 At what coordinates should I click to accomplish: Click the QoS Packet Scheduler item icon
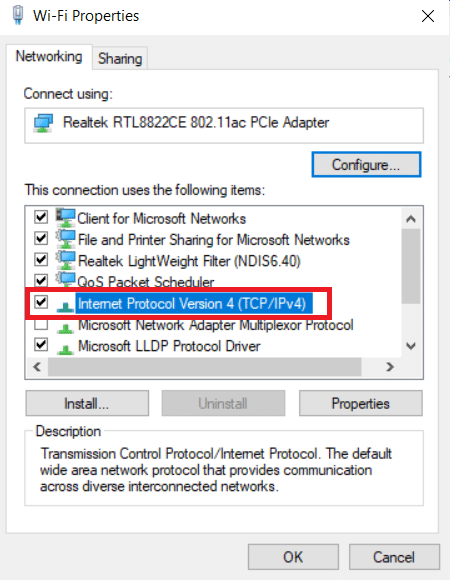(65, 279)
